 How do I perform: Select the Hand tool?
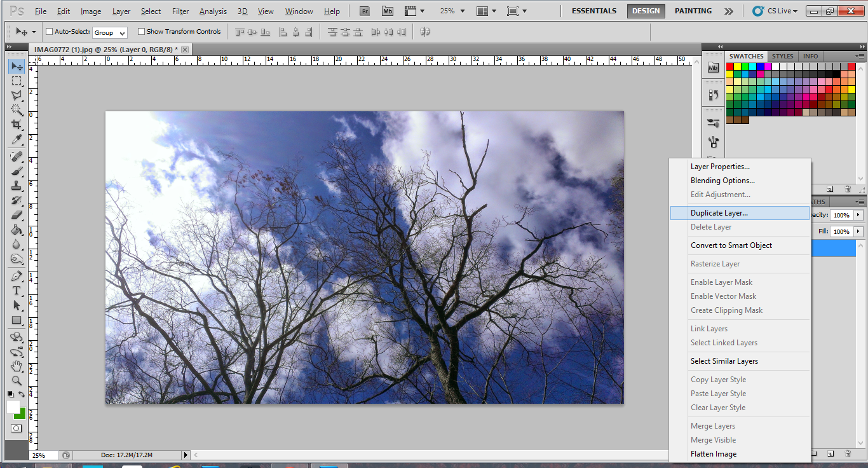tap(17, 367)
